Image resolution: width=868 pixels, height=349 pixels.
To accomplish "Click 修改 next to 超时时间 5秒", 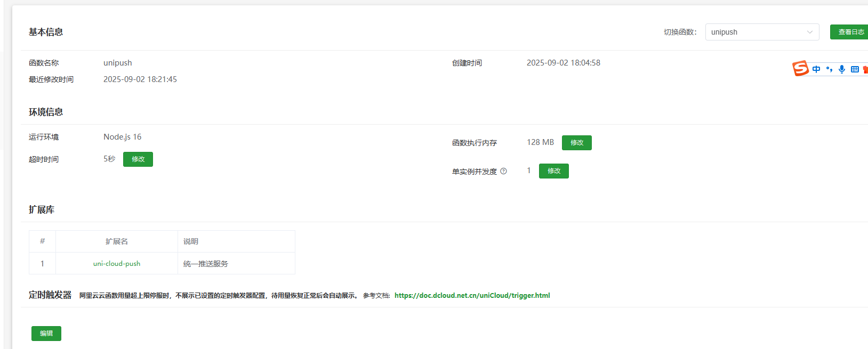I will click(x=138, y=159).
